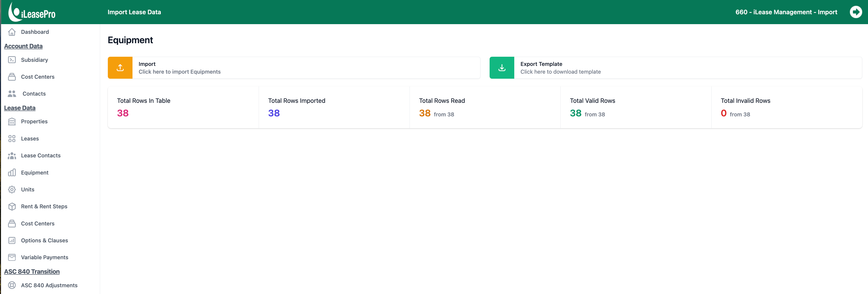Image resolution: width=868 pixels, height=294 pixels.
Task: Open Lease Contacts page
Action: [41, 155]
